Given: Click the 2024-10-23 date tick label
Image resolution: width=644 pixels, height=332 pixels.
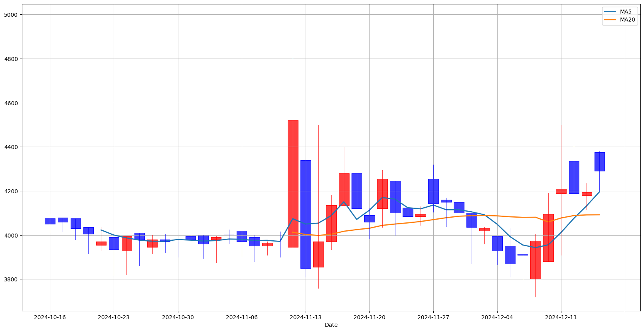Looking at the screenshot, I should pyautogui.click(x=114, y=317).
